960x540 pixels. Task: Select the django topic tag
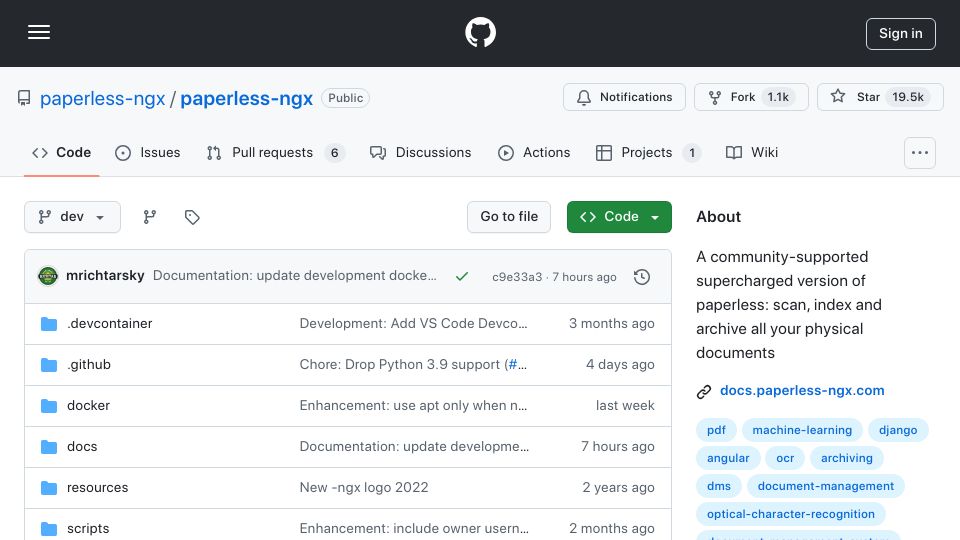click(898, 430)
